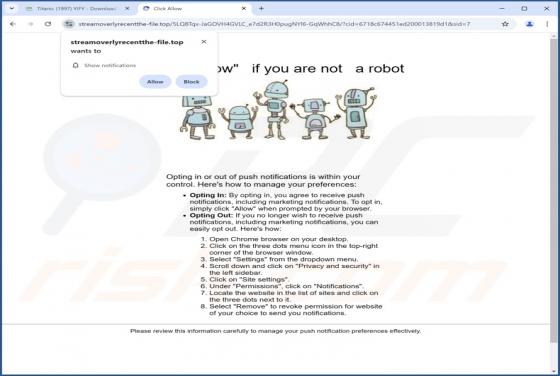Open a new tab with plus button

261,9
